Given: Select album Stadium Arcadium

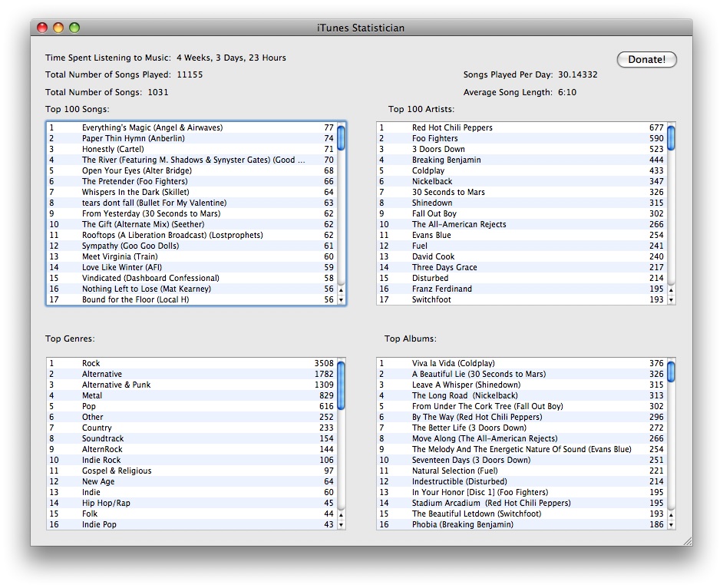Looking at the screenshot, I should coord(521,503).
